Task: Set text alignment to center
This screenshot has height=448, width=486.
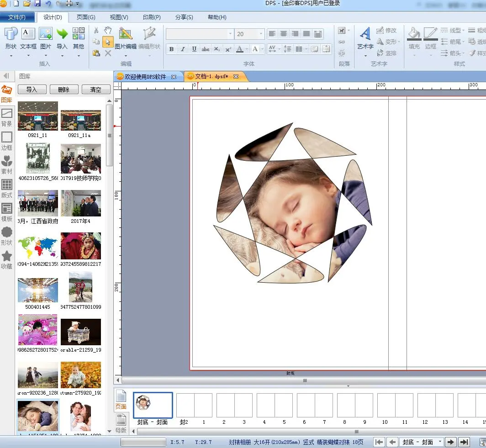Action: (x=284, y=34)
